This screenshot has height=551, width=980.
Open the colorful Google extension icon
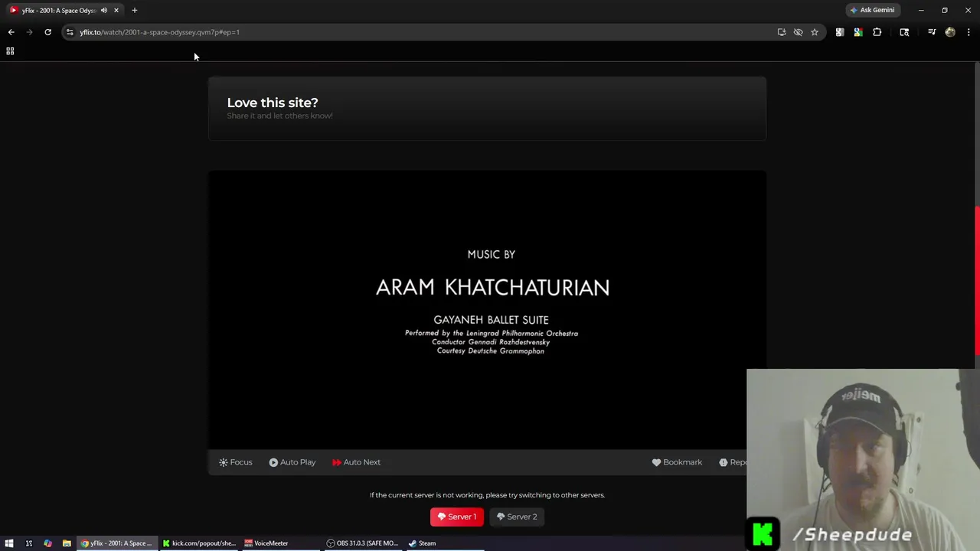(858, 32)
